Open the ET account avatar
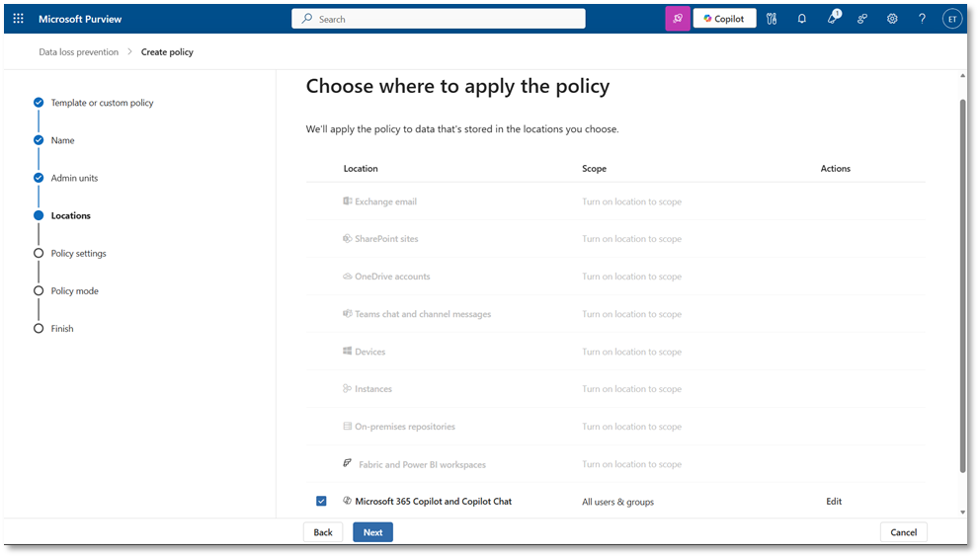Image resolution: width=980 pixels, height=558 pixels. pyautogui.click(x=952, y=19)
